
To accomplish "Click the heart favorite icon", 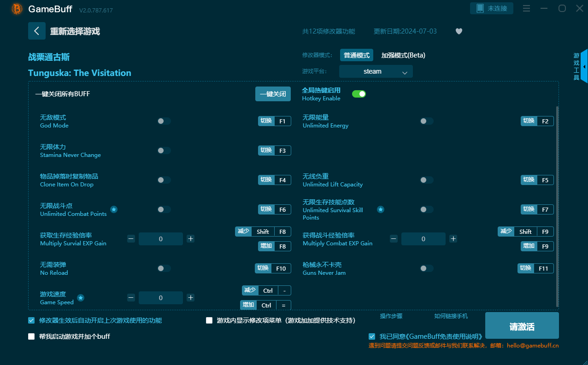I will [x=459, y=31].
